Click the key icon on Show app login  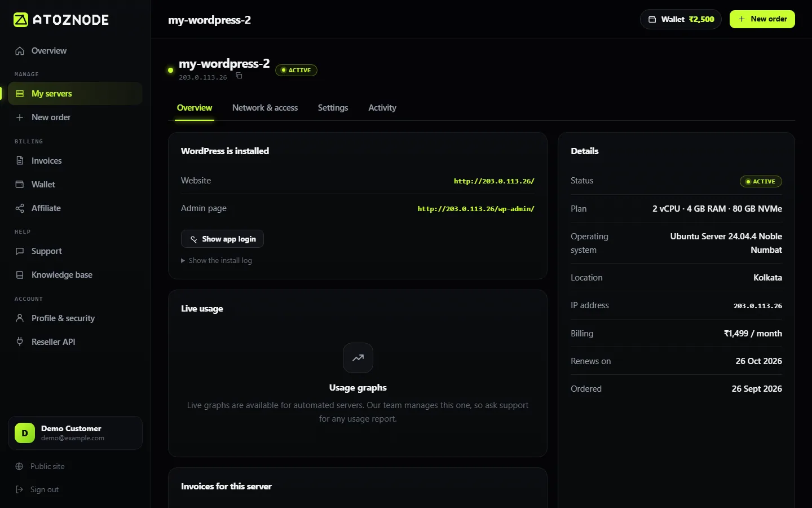(x=193, y=239)
